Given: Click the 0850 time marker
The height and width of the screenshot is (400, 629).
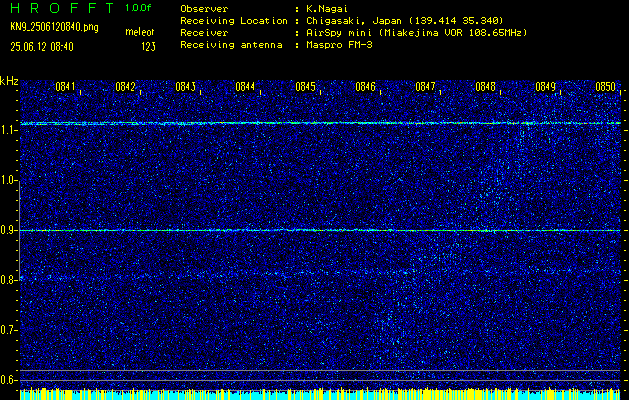Looking at the screenshot, I should tap(605, 87).
